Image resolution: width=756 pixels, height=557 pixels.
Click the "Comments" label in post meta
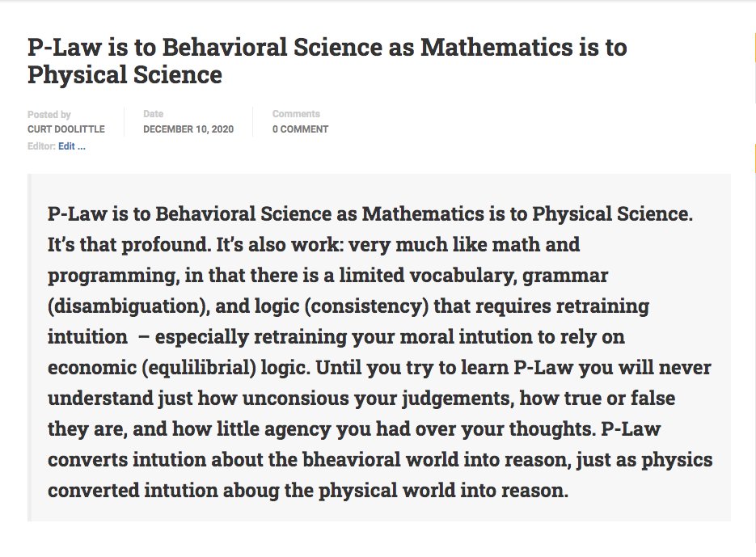pyautogui.click(x=296, y=114)
